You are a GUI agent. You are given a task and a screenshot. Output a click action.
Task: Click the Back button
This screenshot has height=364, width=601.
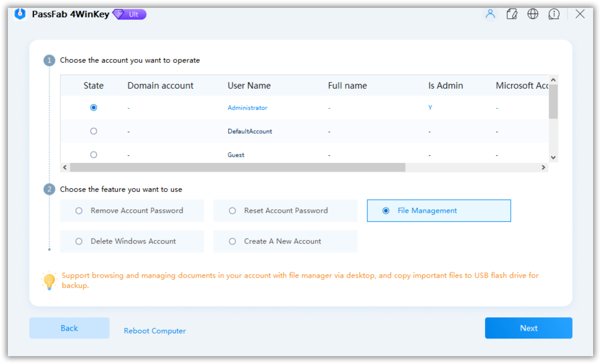click(x=69, y=328)
